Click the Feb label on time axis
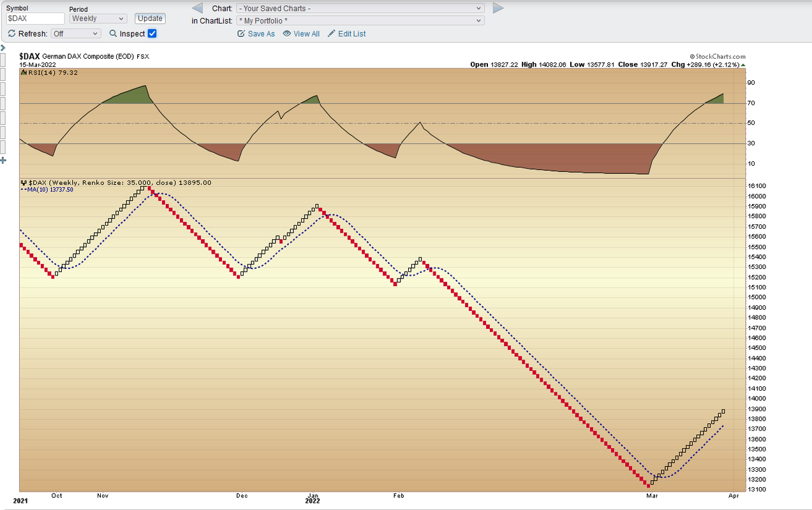 click(399, 495)
